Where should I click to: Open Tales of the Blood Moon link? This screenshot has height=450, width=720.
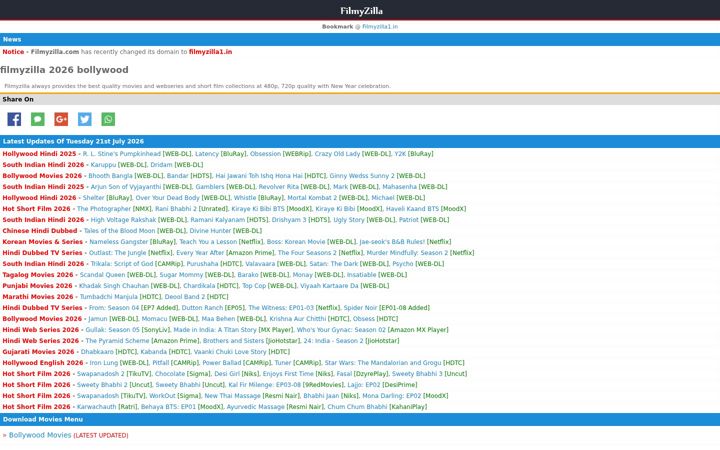(x=120, y=231)
